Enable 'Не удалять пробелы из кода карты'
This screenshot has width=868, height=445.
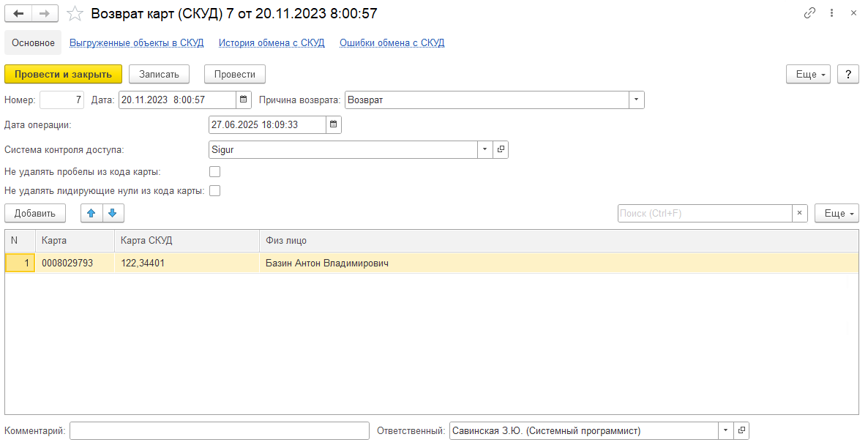click(215, 172)
